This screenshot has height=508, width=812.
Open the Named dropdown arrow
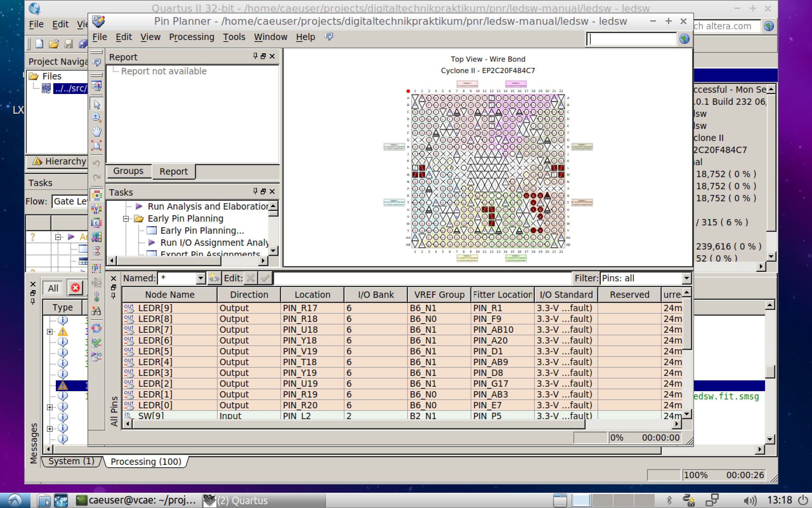pyautogui.click(x=201, y=278)
